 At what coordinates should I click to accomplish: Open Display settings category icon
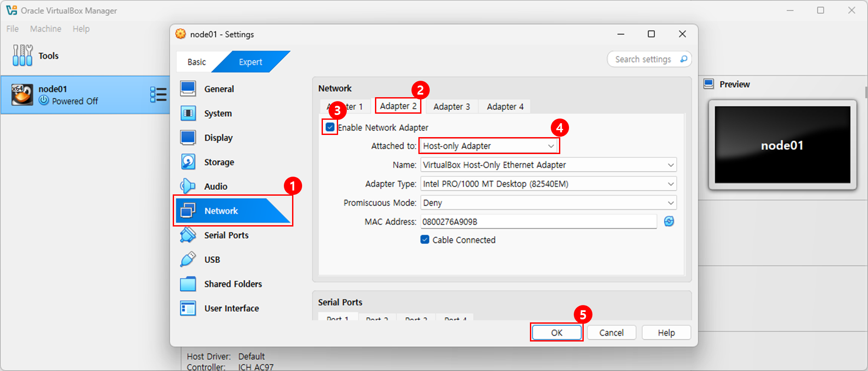coord(188,138)
